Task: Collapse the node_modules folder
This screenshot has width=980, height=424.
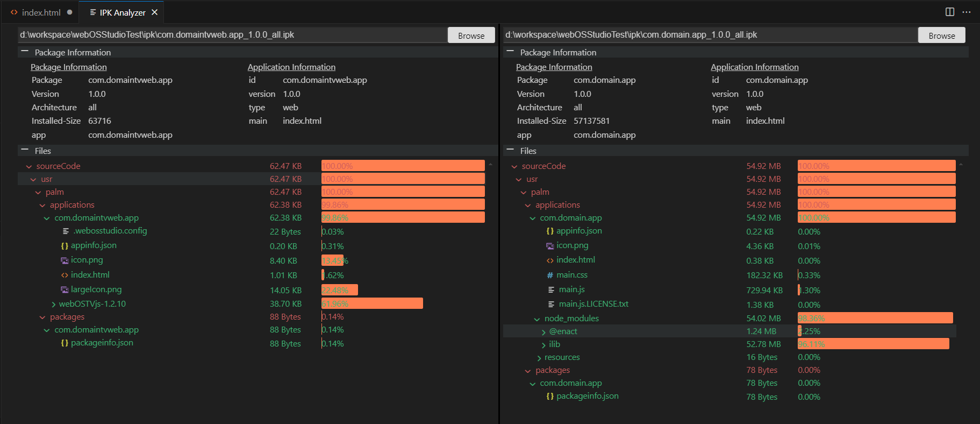Action: 537,319
